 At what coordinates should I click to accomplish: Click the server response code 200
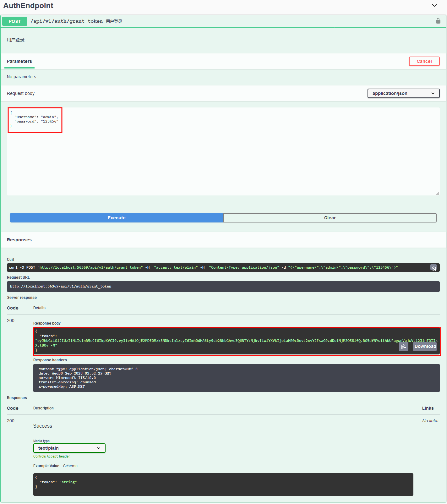(x=11, y=320)
